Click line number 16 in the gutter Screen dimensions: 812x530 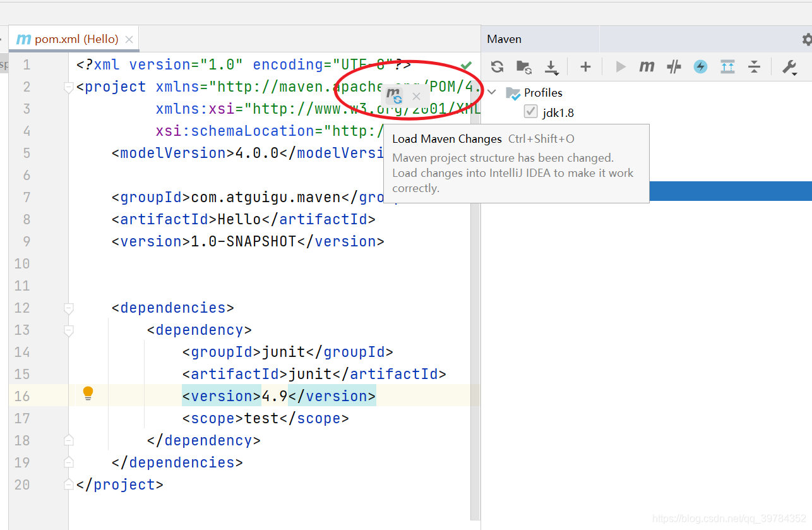(x=22, y=396)
